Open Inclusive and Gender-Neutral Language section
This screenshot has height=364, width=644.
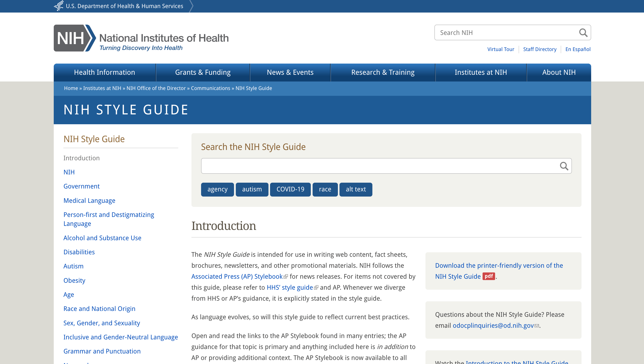pyautogui.click(x=120, y=337)
